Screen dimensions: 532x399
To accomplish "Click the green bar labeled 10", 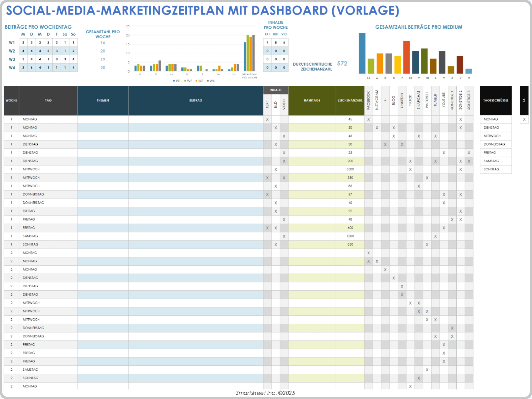I will 424,61.
